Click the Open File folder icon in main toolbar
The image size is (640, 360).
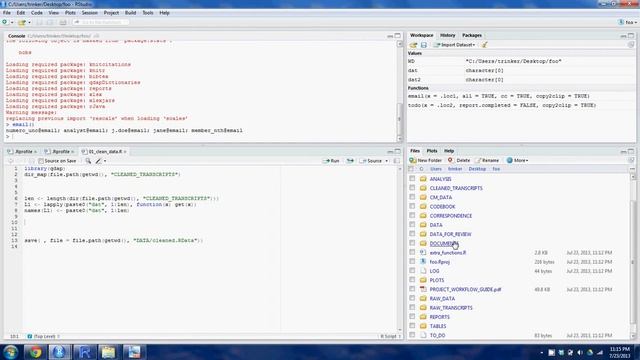[22, 22]
